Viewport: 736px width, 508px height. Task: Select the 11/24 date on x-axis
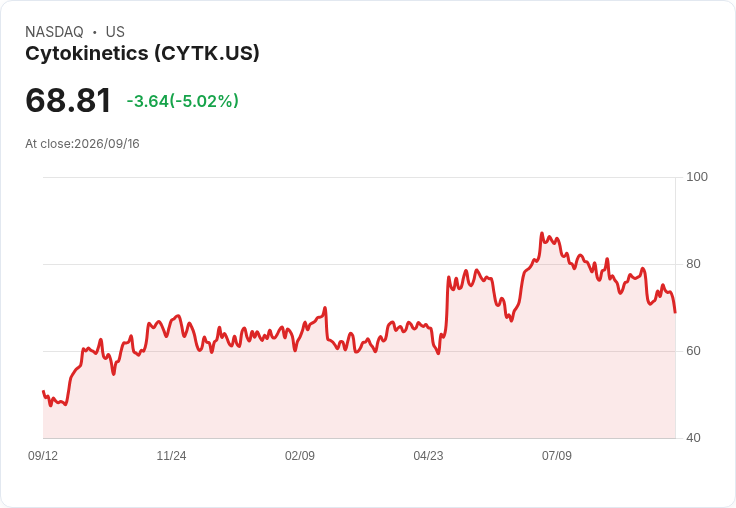pyautogui.click(x=171, y=455)
